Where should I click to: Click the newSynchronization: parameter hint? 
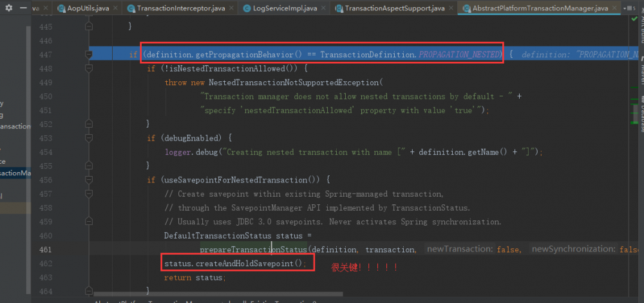[x=573, y=249]
